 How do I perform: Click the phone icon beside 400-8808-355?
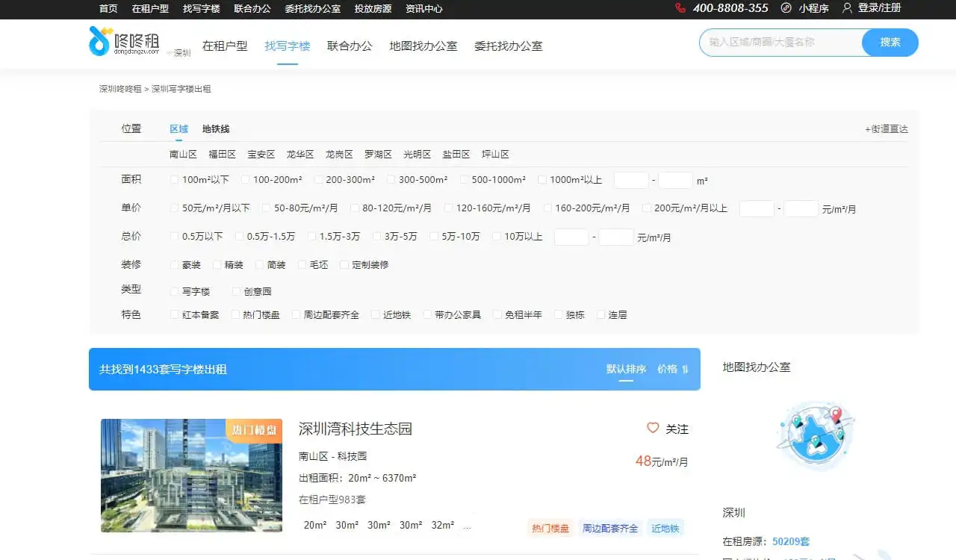click(680, 8)
